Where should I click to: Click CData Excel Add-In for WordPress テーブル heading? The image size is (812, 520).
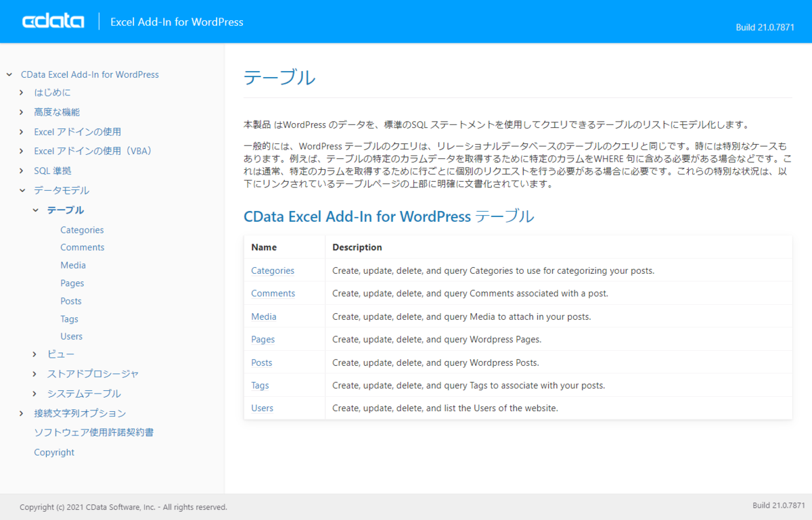tap(389, 216)
